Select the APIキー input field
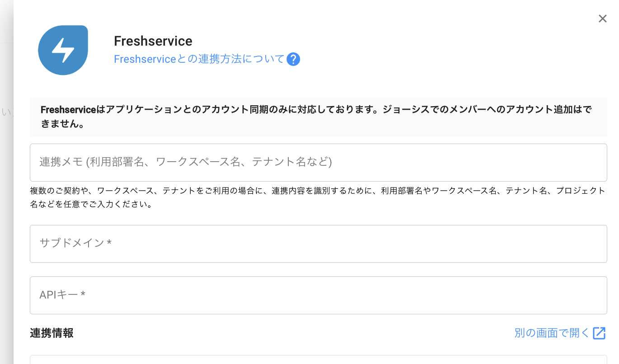This screenshot has width=619, height=364. pos(318,295)
